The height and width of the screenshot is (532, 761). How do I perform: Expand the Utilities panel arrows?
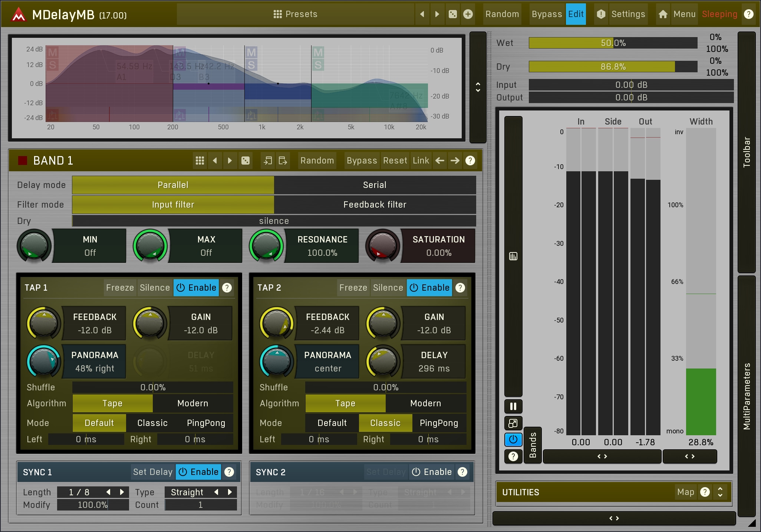[720, 492]
